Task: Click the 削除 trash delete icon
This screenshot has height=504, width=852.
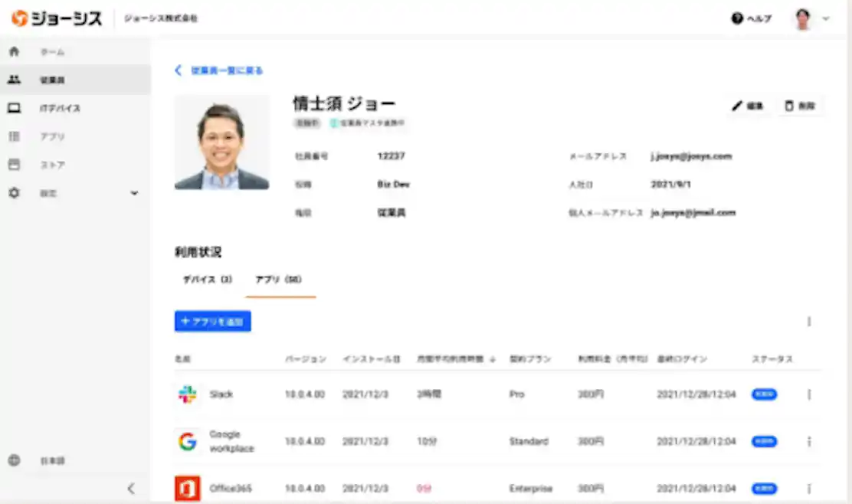Action: point(791,106)
